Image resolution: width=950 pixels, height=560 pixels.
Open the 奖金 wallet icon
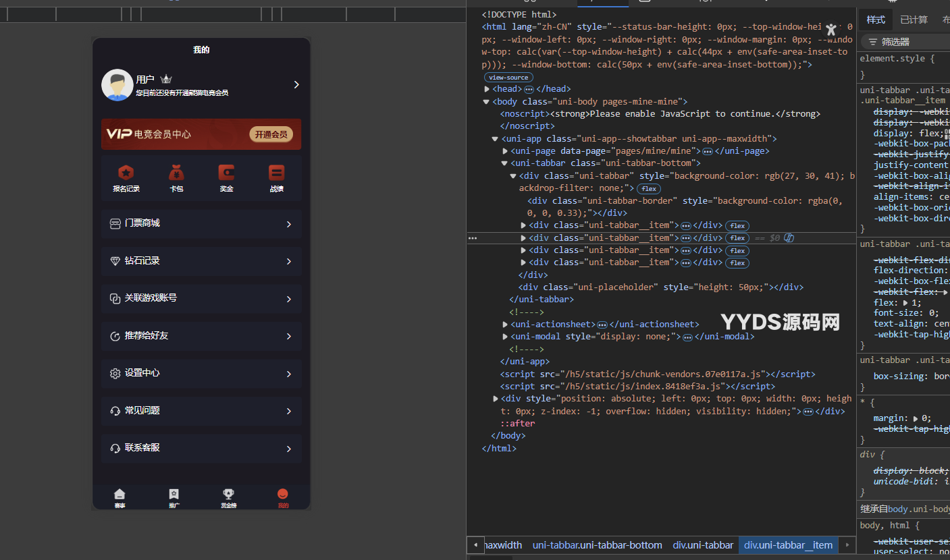tap(226, 173)
